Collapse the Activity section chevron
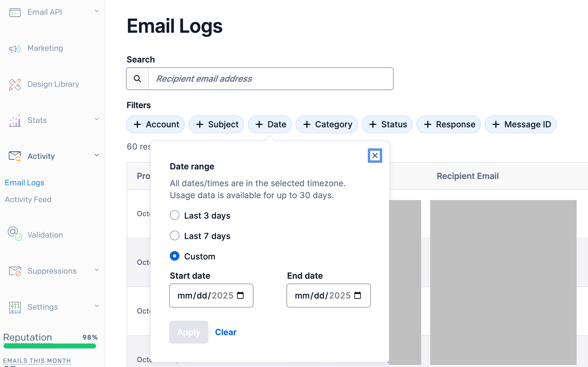This screenshot has height=367, width=588. [97, 155]
